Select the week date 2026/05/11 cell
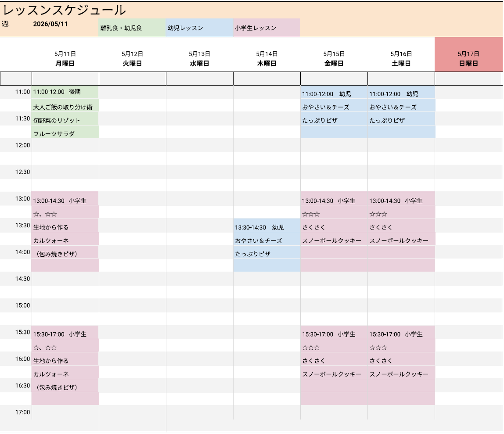504x434 pixels. click(50, 24)
